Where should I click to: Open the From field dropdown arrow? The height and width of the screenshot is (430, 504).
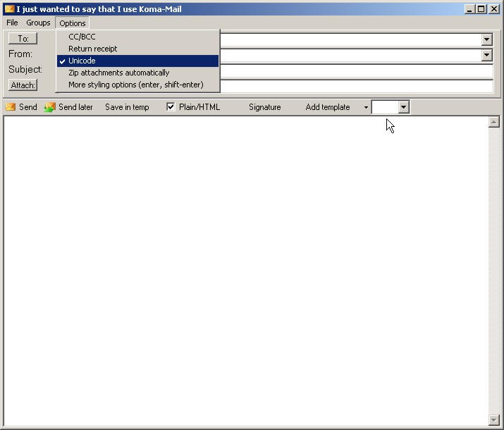pyautogui.click(x=486, y=55)
